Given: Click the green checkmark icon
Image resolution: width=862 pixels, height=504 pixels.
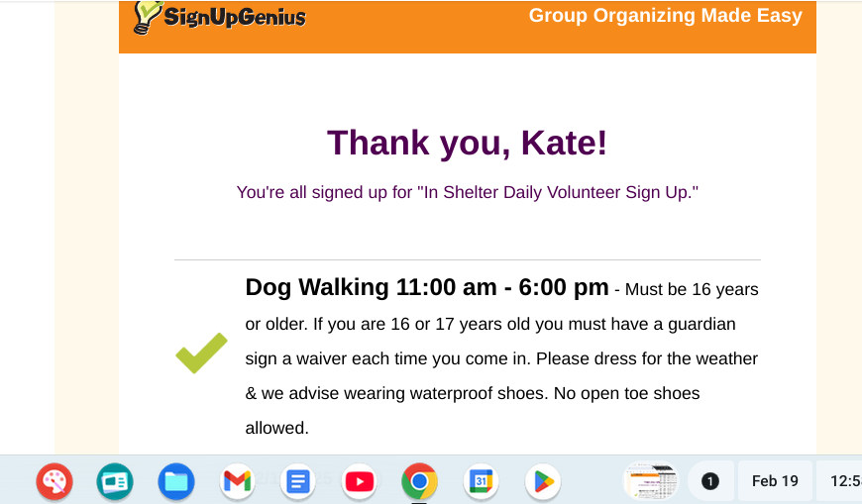Looking at the screenshot, I should [x=201, y=353].
